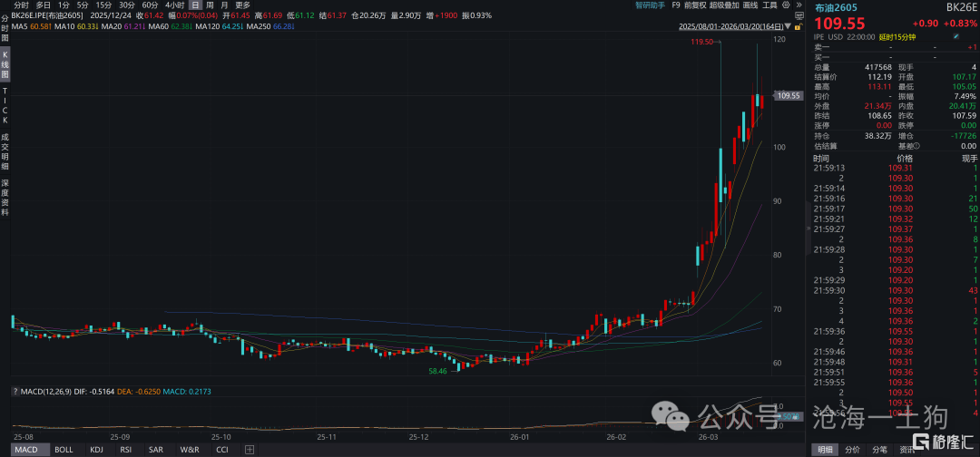Switch to the 60分 timeframe
Image resolution: width=980 pixels, height=457 pixels.
[150, 5]
